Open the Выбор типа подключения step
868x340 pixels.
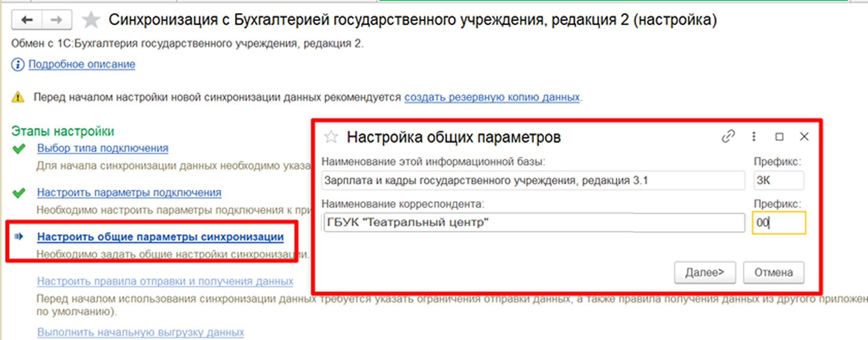[x=102, y=148]
